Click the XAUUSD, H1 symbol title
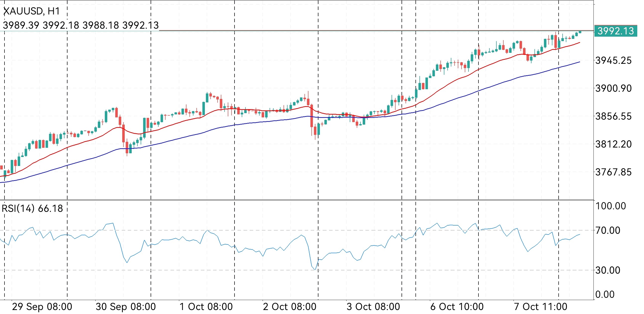Image resolution: width=644 pixels, height=314 pixels. 32,11
